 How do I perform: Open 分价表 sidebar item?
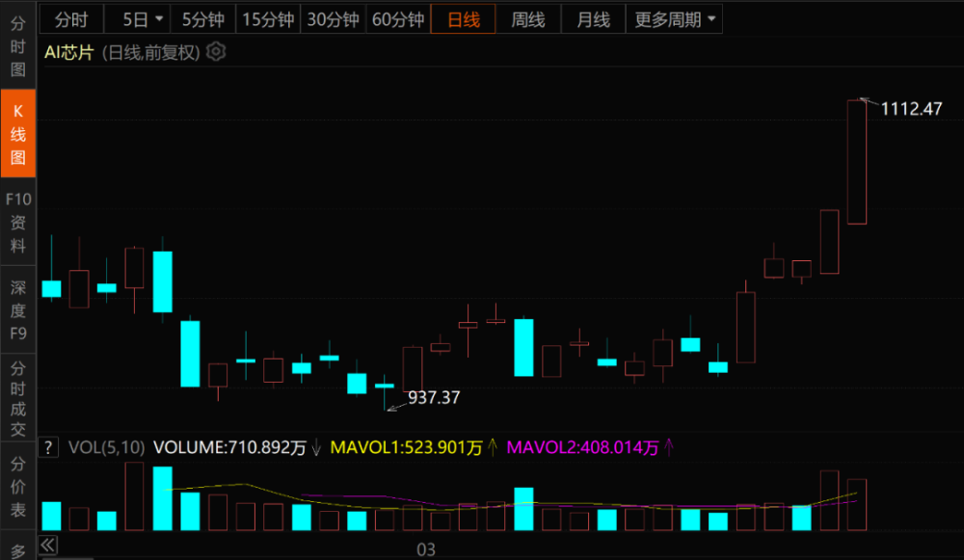pyautogui.click(x=17, y=486)
